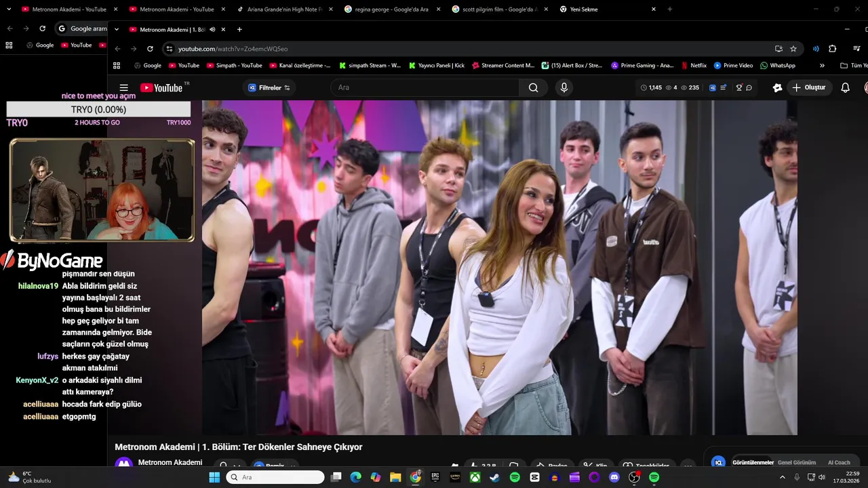Image resolution: width=868 pixels, height=488 pixels.
Task: Click the Metronom Akademi video player
Action: point(499,268)
